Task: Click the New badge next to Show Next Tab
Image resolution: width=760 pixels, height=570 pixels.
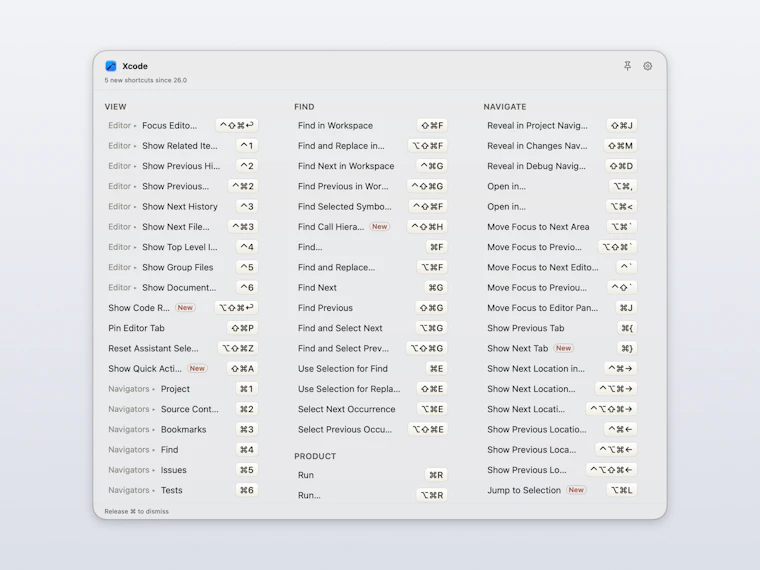Action: tap(563, 348)
